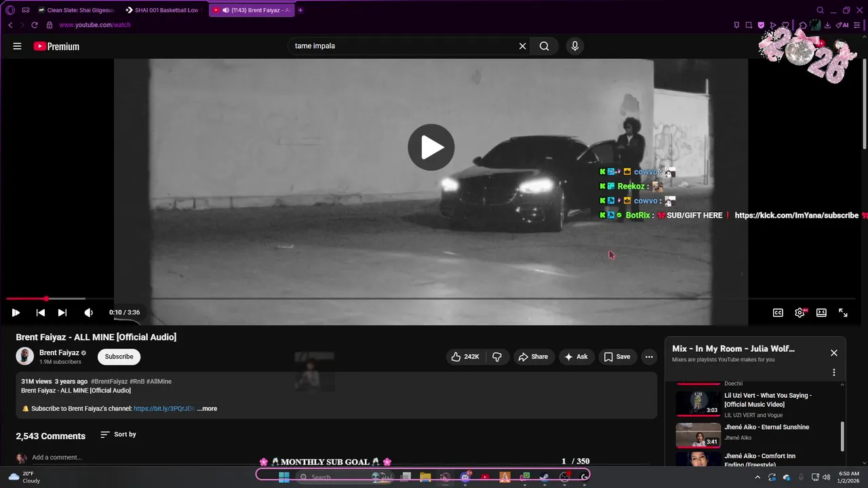Skip to next video in player
The width and height of the screenshot is (868, 488).
pos(62,312)
